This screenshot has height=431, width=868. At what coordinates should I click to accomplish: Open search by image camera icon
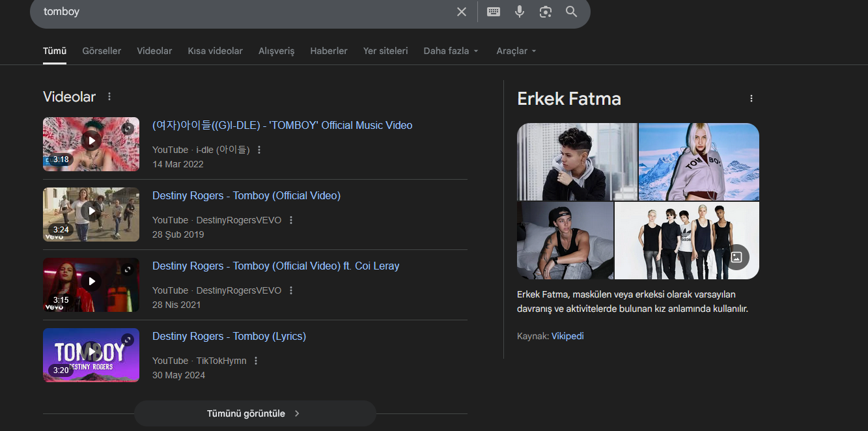(x=546, y=12)
